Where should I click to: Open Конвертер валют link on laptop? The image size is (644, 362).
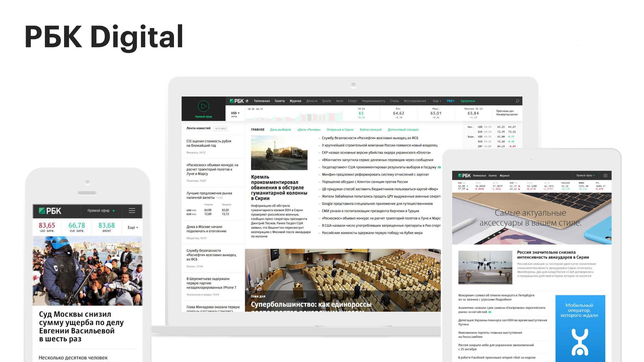[507, 115]
